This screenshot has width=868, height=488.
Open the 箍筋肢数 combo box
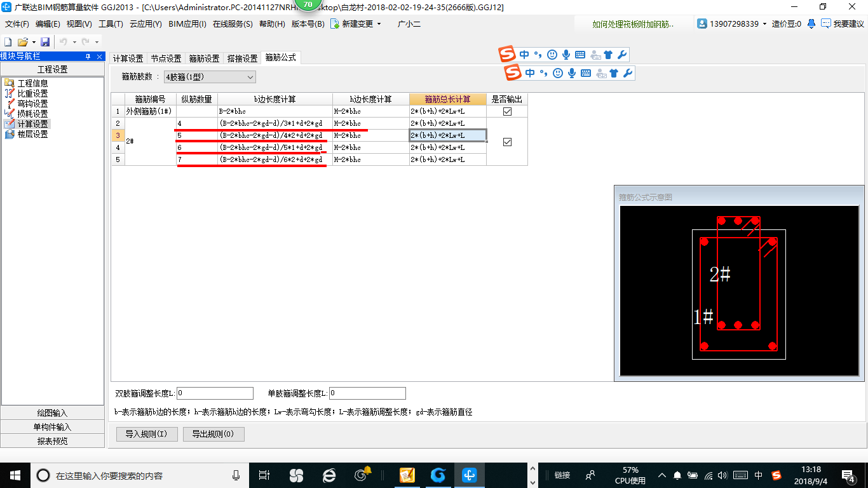click(x=210, y=77)
